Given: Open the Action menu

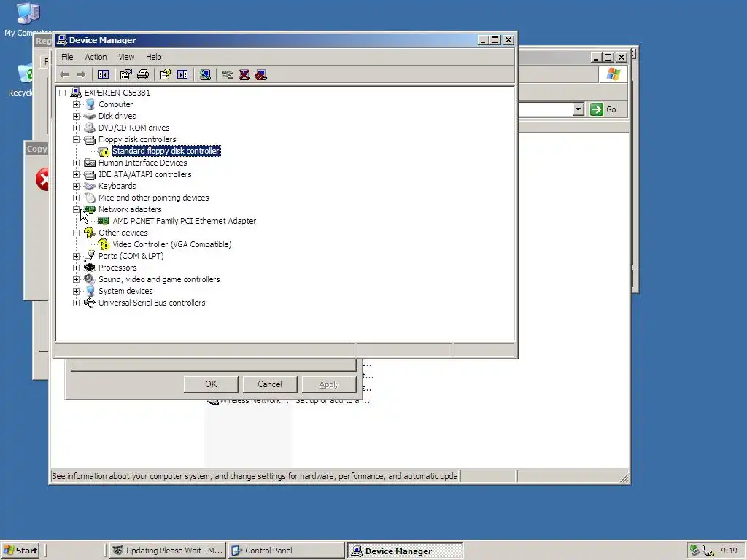Looking at the screenshot, I should click(x=96, y=57).
